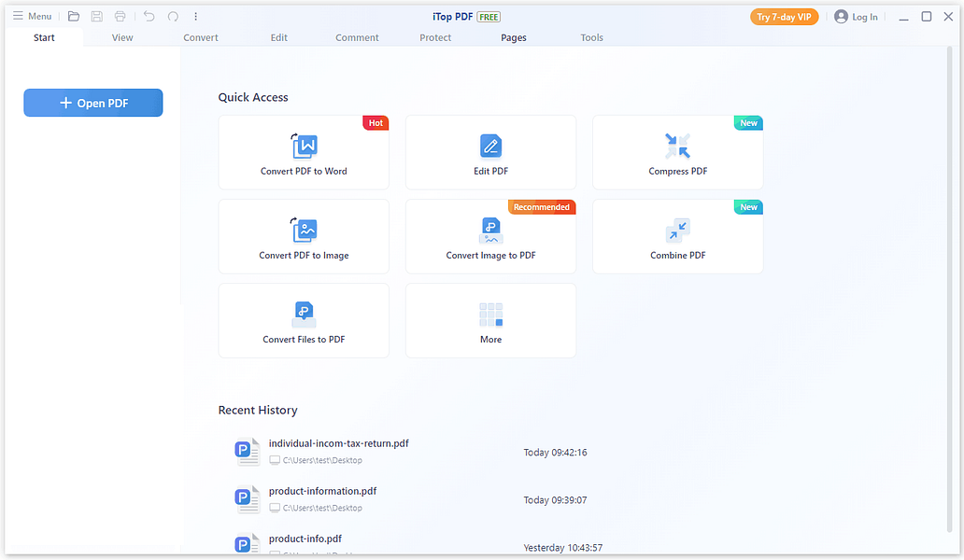Click the vertical scrollbar on the right
Viewport: 964px width, 560px height.
click(x=951, y=288)
